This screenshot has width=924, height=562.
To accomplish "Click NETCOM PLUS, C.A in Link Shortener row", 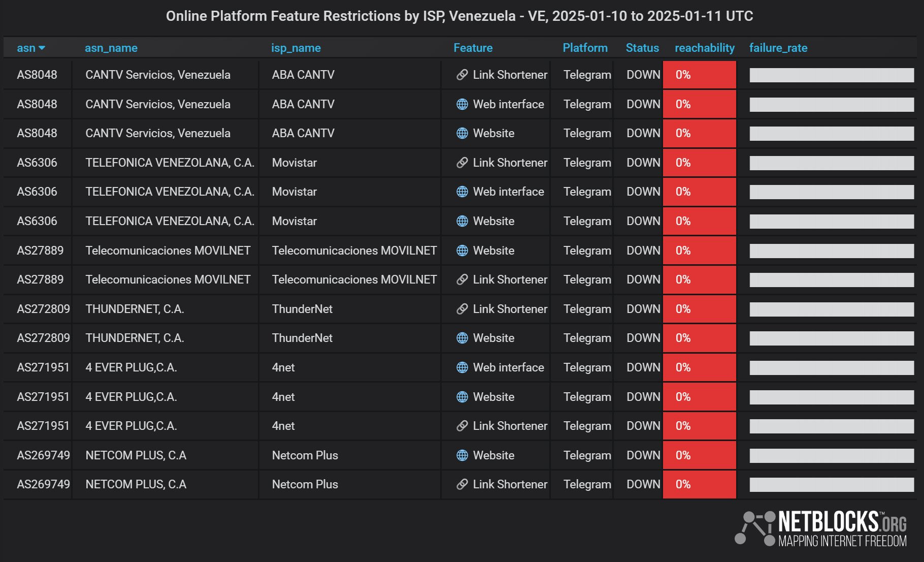I will coord(136,484).
